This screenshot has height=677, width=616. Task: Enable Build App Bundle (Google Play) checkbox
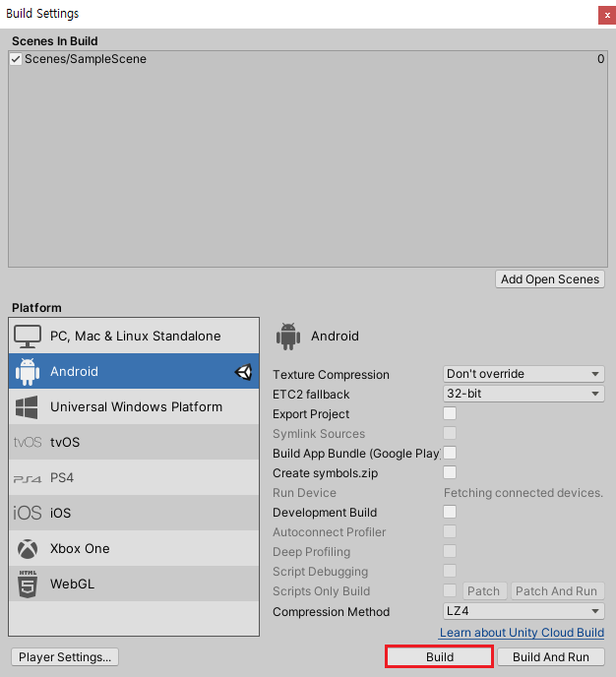tap(450, 453)
